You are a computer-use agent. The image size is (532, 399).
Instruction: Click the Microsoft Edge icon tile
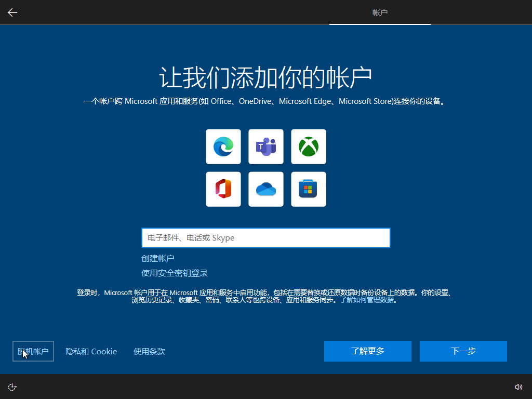click(x=223, y=147)
